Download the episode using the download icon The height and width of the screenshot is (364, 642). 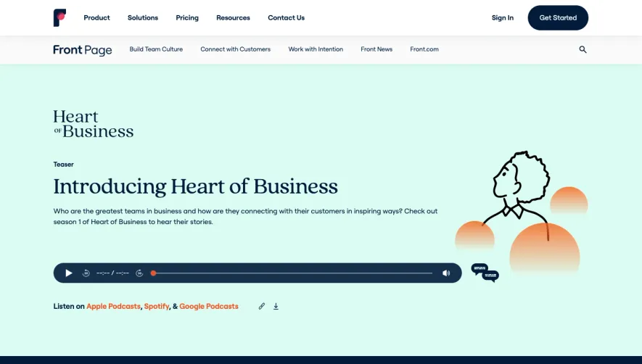click(276, 306)
